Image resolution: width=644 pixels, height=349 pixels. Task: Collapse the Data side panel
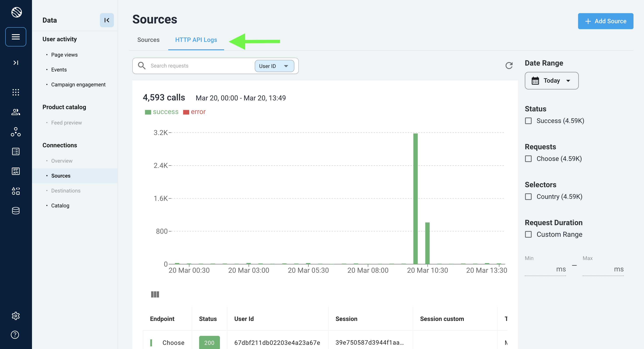pyautogui.click(x=107, y=20)
